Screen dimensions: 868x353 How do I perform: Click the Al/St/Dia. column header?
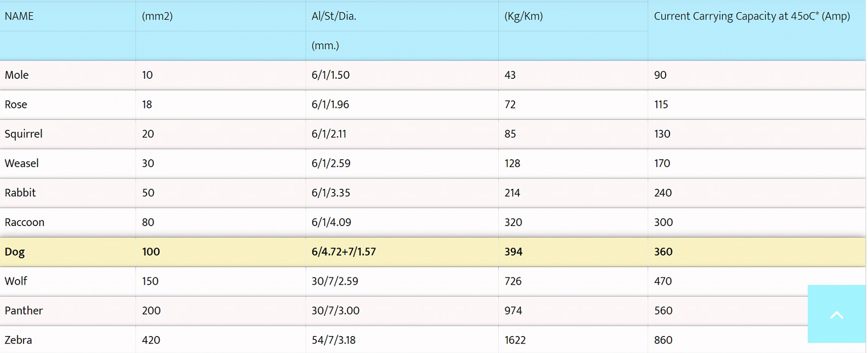334,16
